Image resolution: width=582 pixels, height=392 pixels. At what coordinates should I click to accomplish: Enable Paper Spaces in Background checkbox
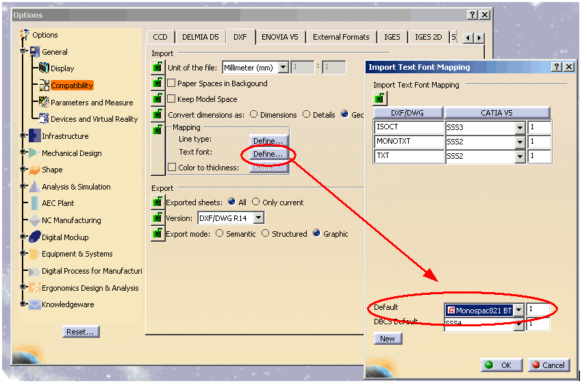171,83
